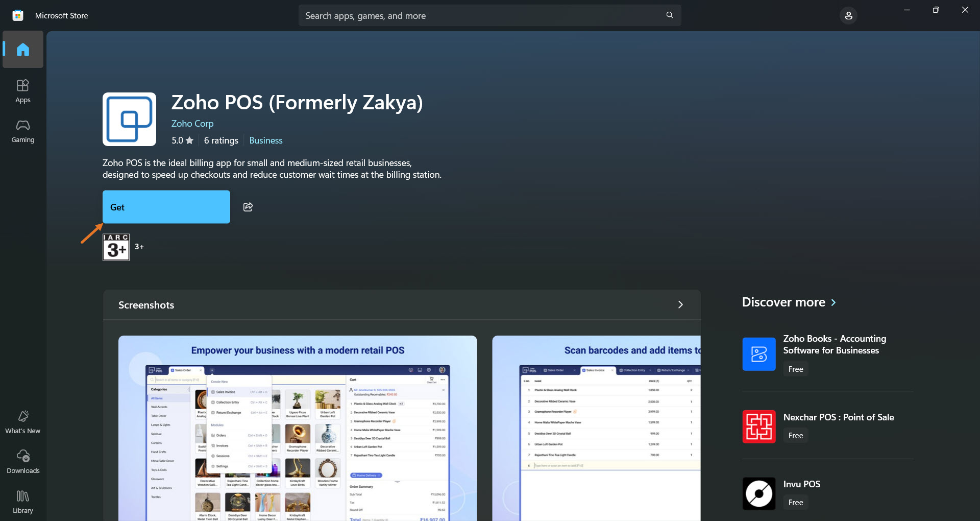Click the Share icon beside Get

(248, 207)
